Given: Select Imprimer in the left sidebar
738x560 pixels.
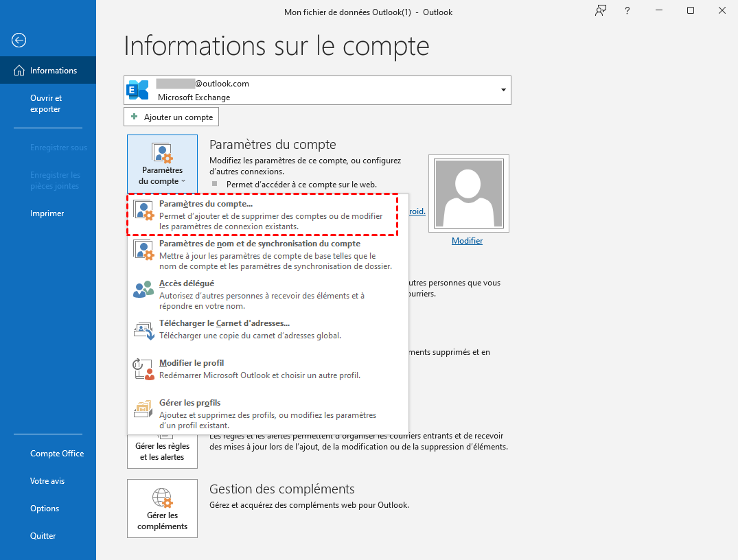Looking at the screenshot, I should [48, 213].
